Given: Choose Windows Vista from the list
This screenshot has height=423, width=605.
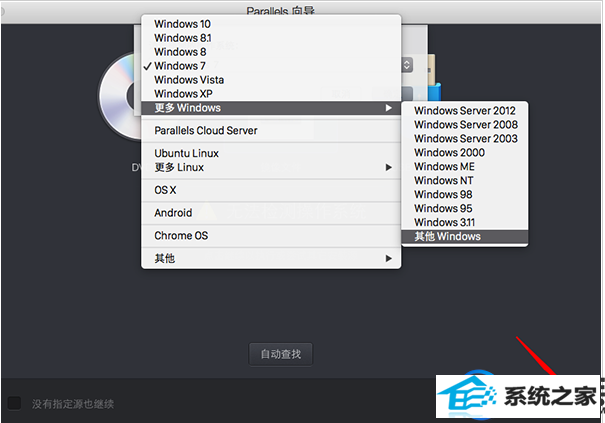Looking at the screenshot, I should [271, 80].
